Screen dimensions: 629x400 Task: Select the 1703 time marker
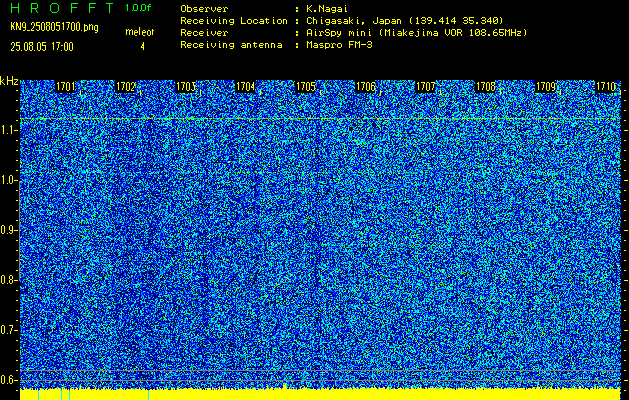(186, 87)
